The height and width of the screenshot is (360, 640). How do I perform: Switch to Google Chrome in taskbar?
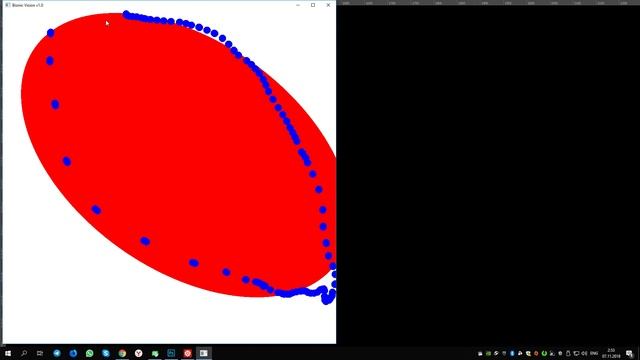(x=122, y=353)
